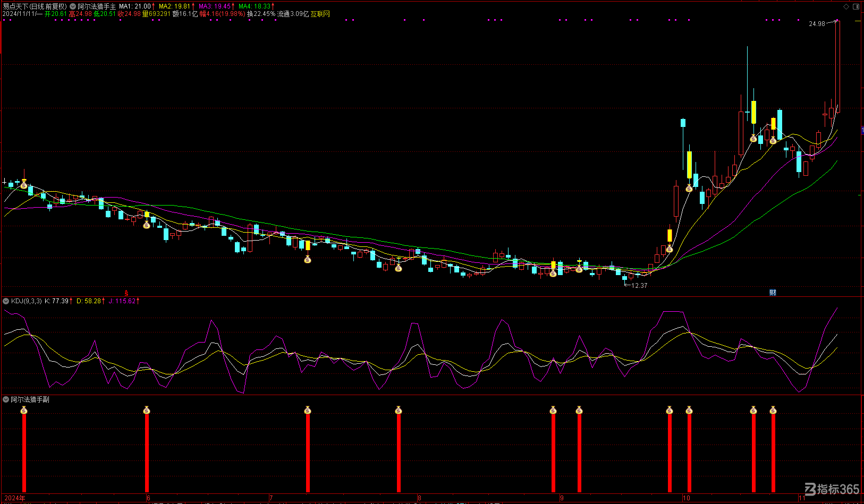Image resolution: width=864 pixels, height=504 pixels.
Task: Click the red $ marker above the KDJ panel
Action: pyautogui.click(x=126, y=293)
